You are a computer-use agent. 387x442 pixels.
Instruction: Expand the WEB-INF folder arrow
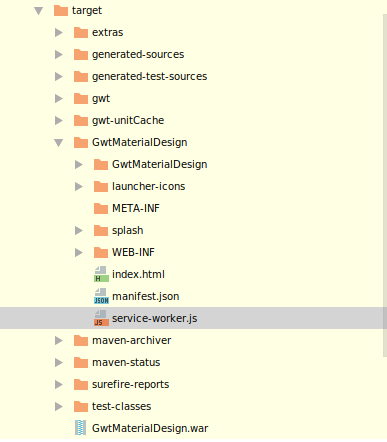pos(79,252)
